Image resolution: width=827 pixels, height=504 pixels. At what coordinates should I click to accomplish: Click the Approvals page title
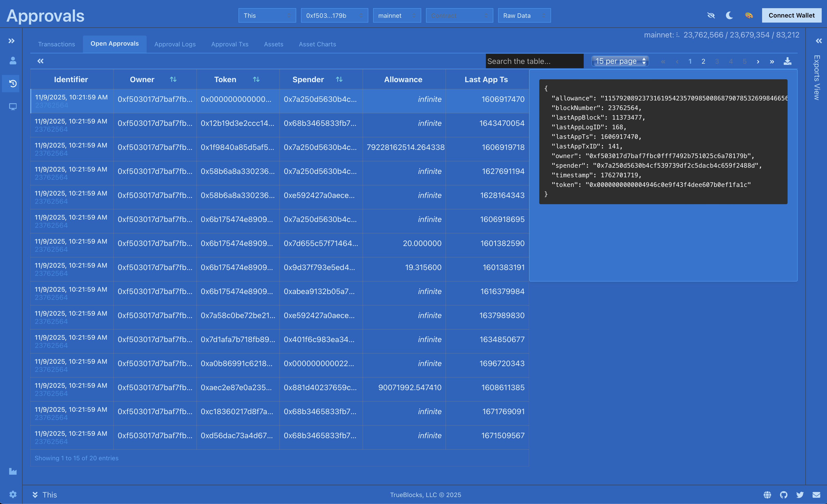45,16
